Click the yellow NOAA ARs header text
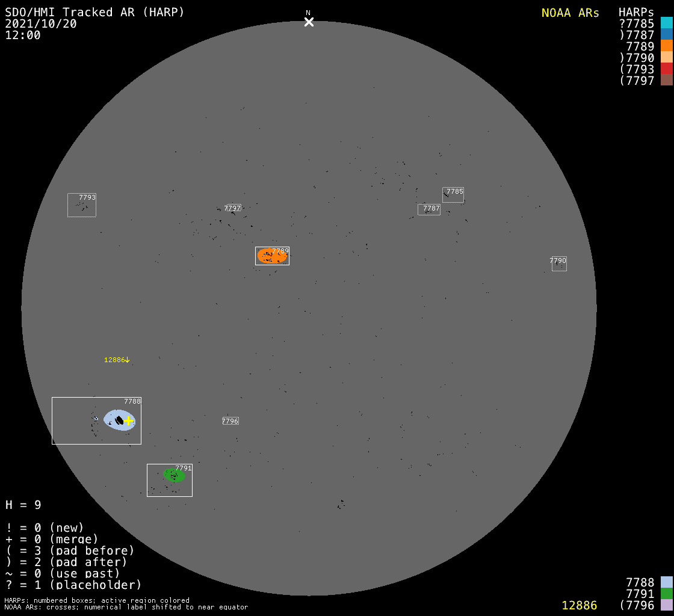674x616 pixels. [x=570, y=13]
